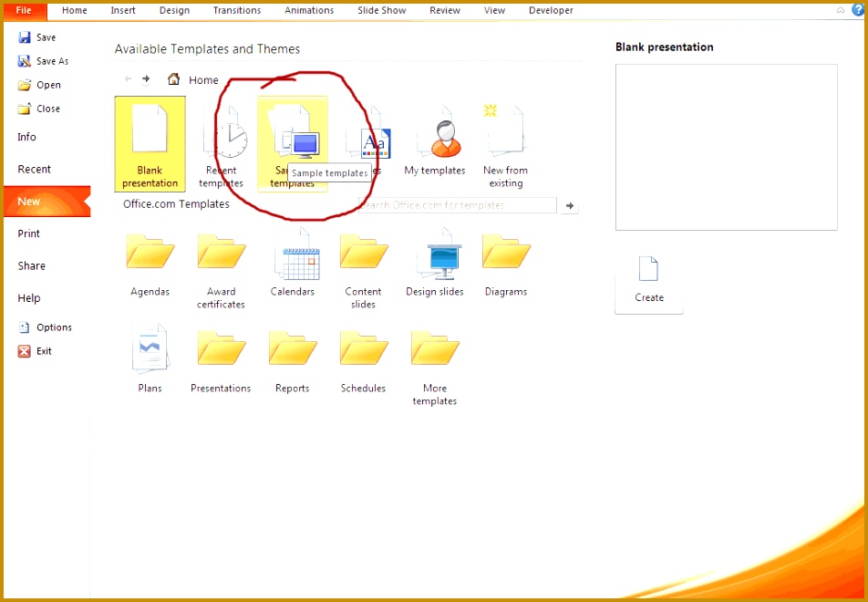The height and width of the screenshot is (602, 868).
Task: Switch to the Transitions tab
Action: [x=237, y=11]
